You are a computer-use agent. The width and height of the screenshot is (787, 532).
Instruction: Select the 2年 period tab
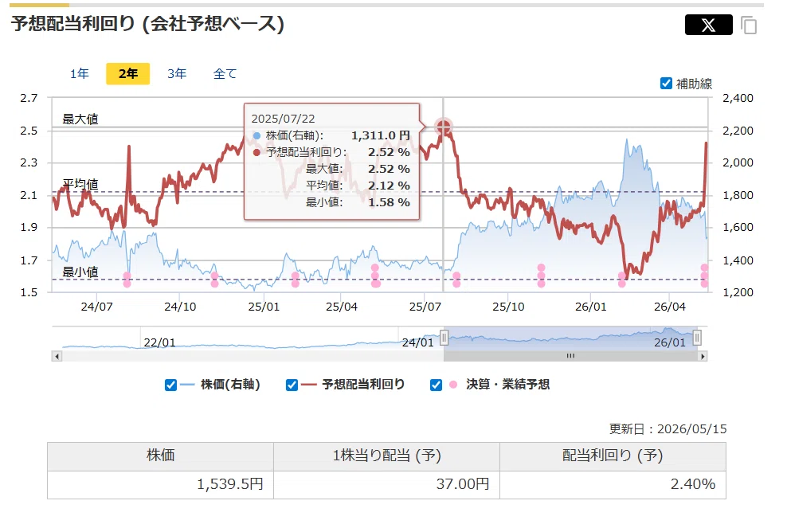pyautogui.click(x=128, y=74)
